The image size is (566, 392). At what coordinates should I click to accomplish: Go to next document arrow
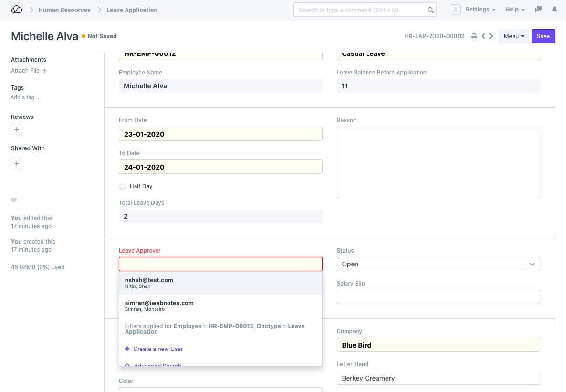point(491,36)
